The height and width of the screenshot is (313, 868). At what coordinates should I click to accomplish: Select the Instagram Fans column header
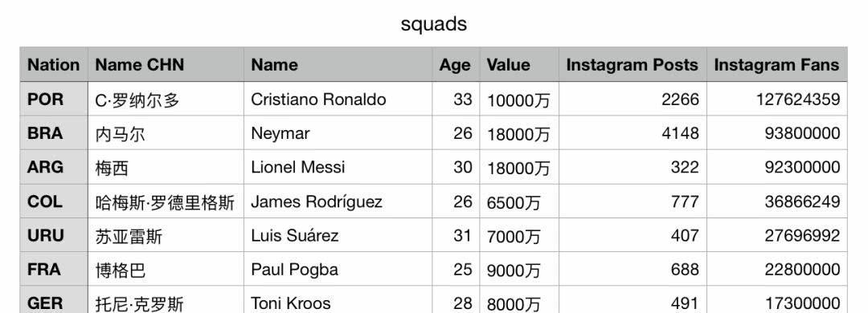point(776,65)
